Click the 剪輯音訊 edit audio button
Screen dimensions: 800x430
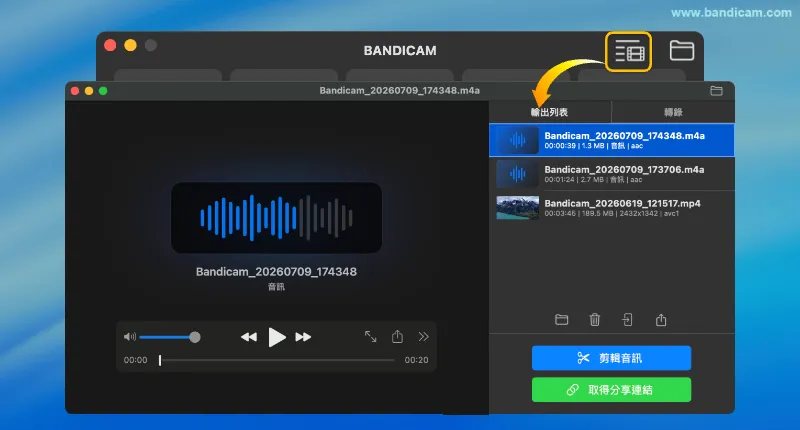(611, 358)
